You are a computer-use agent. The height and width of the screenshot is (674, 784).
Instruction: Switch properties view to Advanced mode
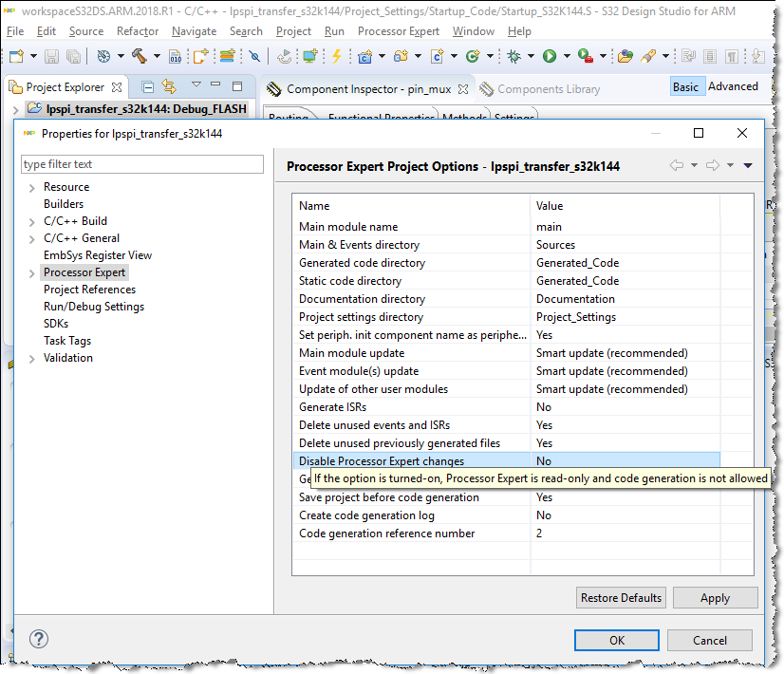(x=733, y=85)
